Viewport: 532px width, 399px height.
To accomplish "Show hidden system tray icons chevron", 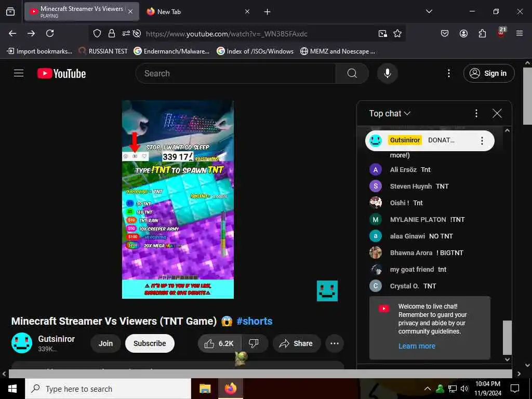I will coord(428,389).
